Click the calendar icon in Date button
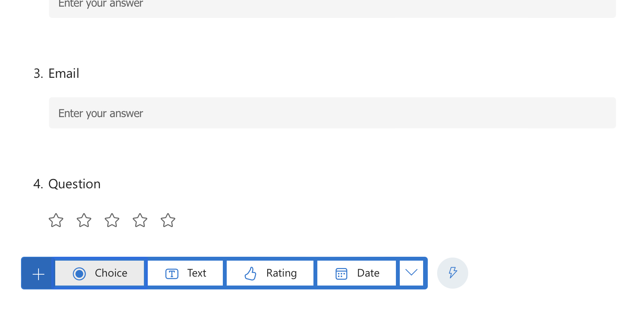 341,273
